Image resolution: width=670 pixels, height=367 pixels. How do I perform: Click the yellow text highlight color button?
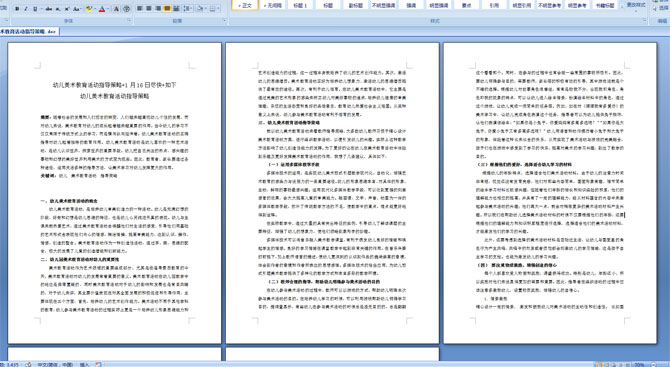click(x=89, y=9)
